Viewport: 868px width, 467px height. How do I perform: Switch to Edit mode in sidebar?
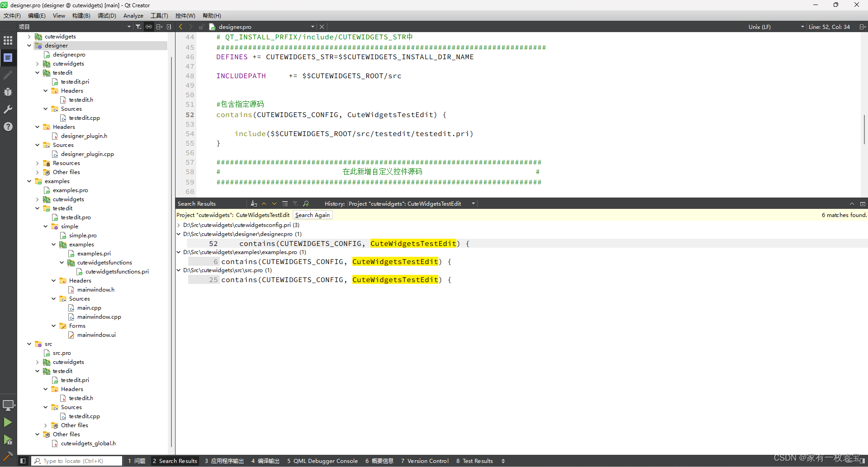click(x=8, y=57)
